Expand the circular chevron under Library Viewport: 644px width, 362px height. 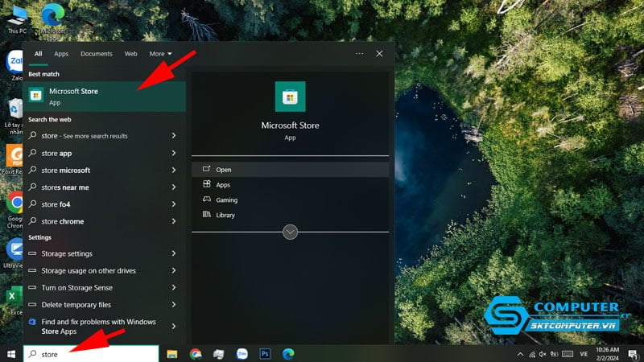tap(291, 232)
